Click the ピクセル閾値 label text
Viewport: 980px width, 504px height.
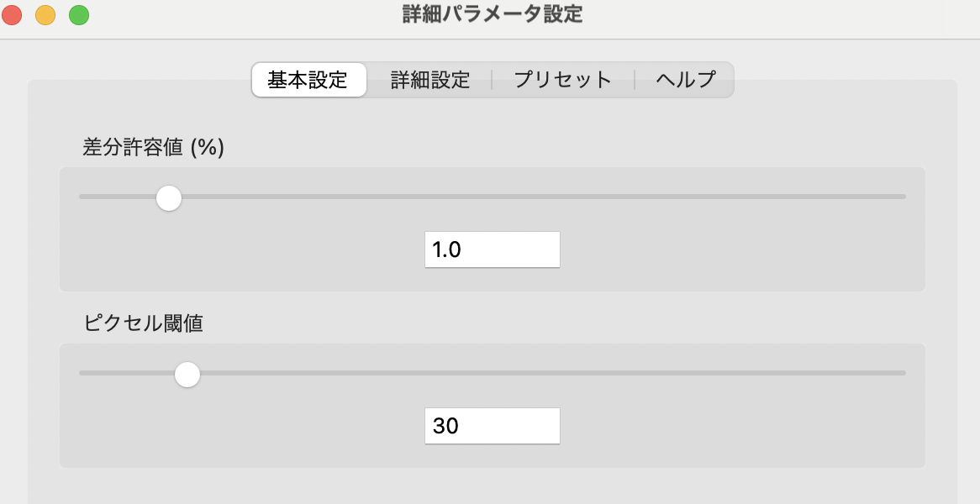click(x=143, y=323)
